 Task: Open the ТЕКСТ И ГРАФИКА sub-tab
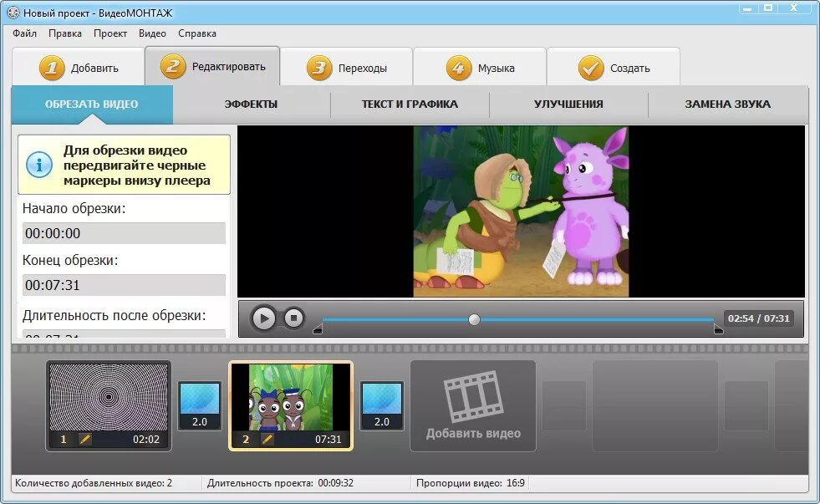point(410,104)
